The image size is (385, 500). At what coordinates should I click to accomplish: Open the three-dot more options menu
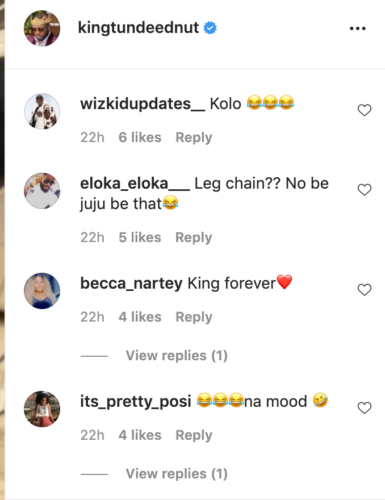coord(357,28)
